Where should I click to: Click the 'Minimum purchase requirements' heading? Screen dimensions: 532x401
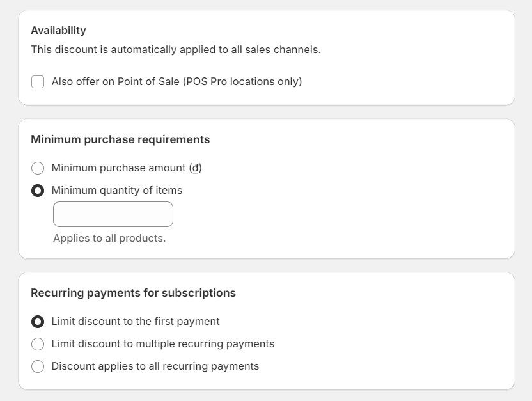point(120,139)
